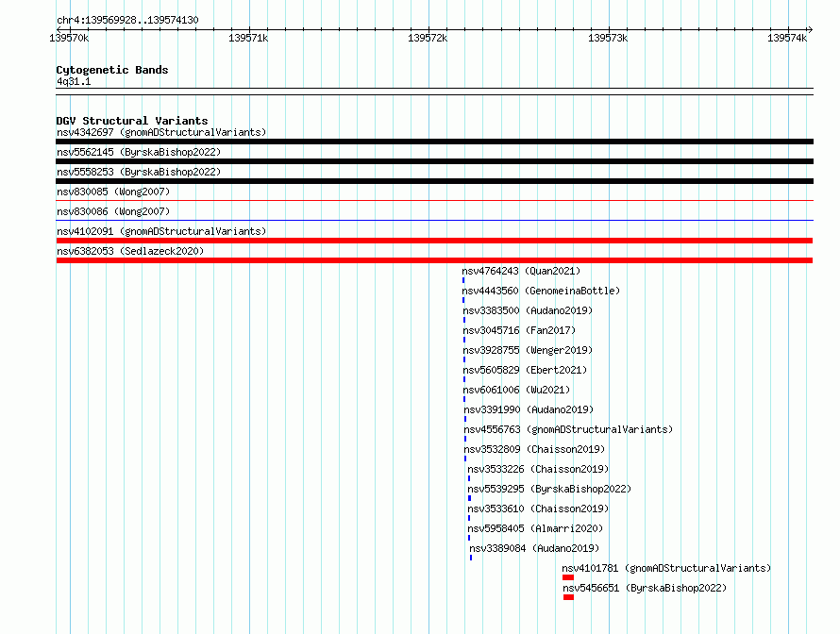Click the 139573k ruler label
This screenshot has height=634, width=840.
[x=608, y=38]
